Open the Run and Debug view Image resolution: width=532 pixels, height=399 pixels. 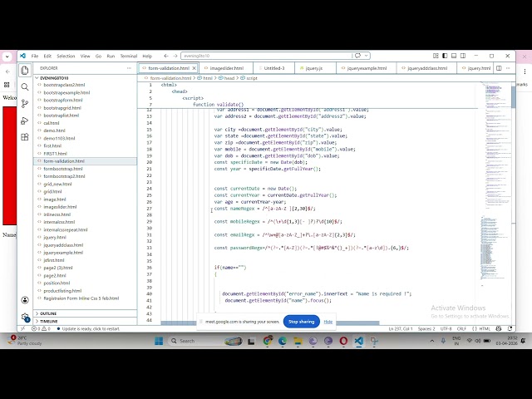click(25, 121)
